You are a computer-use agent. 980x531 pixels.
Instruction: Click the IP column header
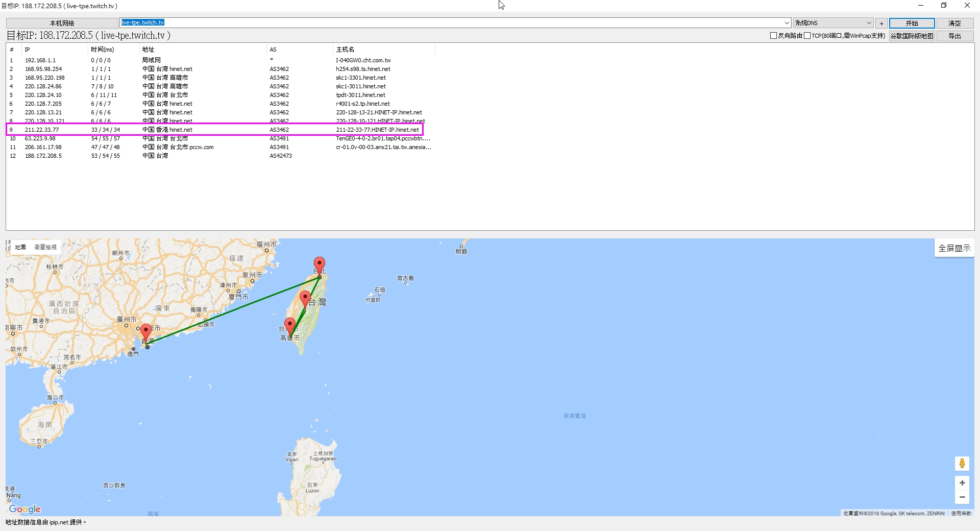coord(55,50)
